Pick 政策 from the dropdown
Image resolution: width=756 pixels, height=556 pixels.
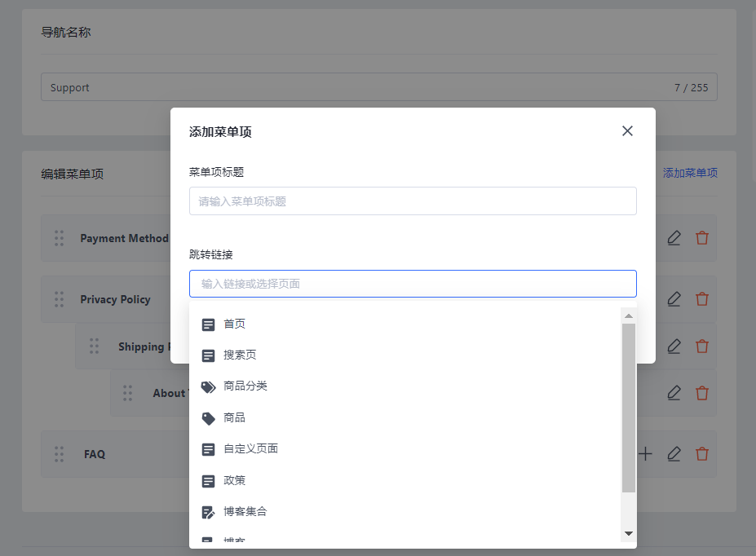(405, 480)
